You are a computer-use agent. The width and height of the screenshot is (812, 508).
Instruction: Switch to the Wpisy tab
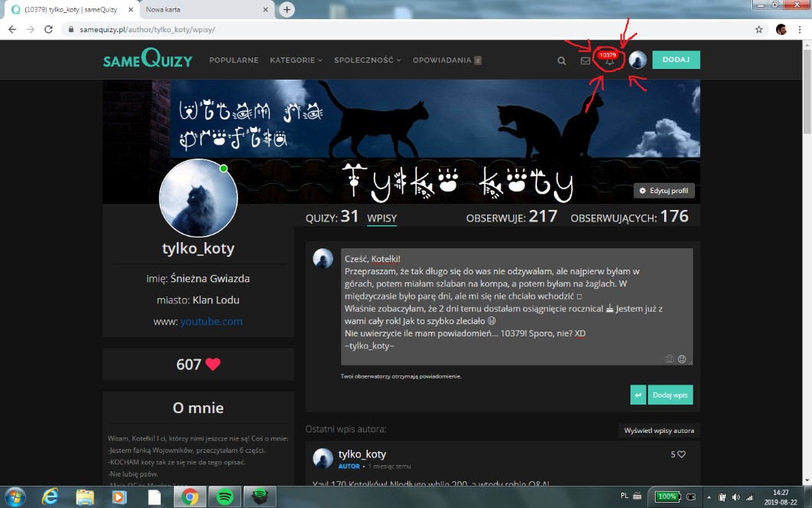(x=381, y=218)
